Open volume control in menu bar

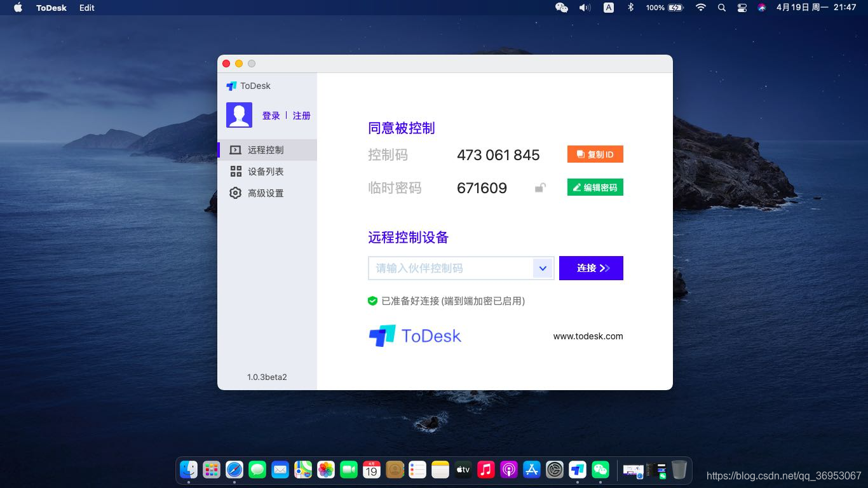coord(585,8)
